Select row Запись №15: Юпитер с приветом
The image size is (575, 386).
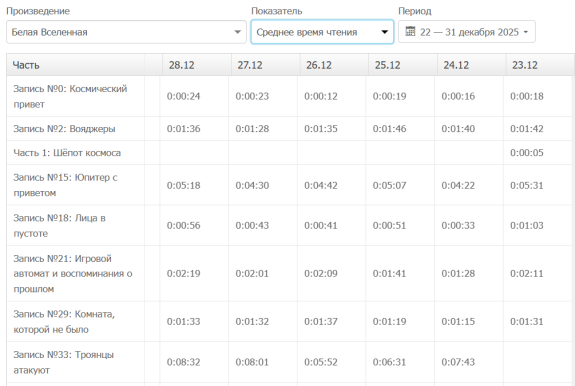tap(289, 185)
